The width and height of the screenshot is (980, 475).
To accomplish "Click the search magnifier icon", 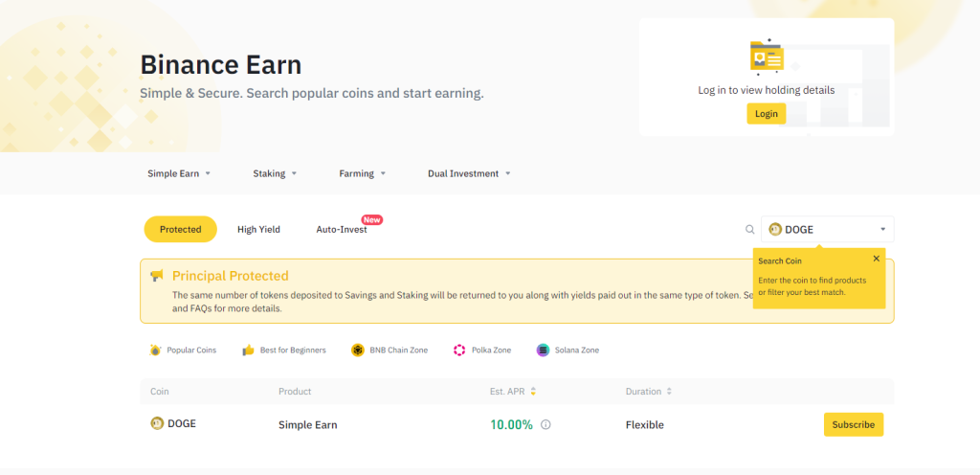I will (750, 230).
